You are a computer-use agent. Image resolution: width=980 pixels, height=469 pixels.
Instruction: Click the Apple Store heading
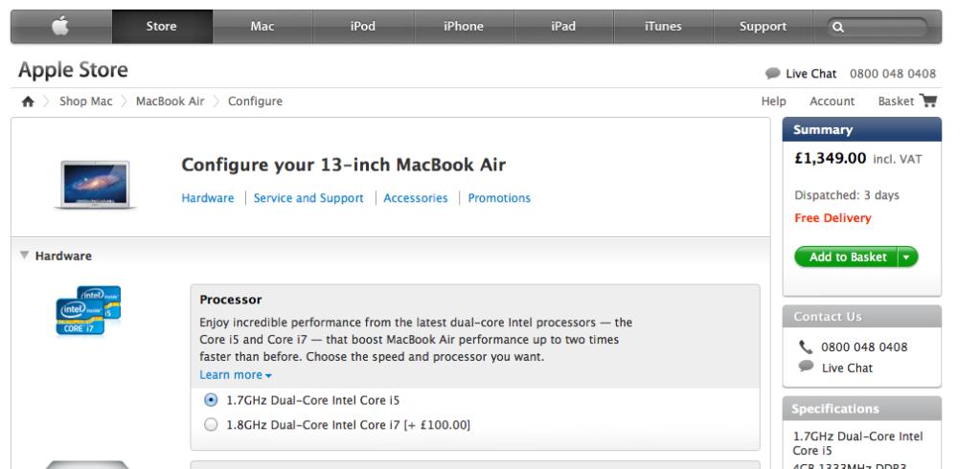(73, 70)
